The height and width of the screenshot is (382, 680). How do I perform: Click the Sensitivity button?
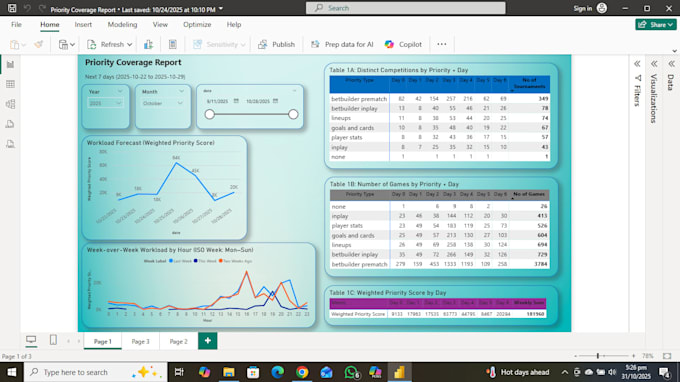(x=219, y=45)
